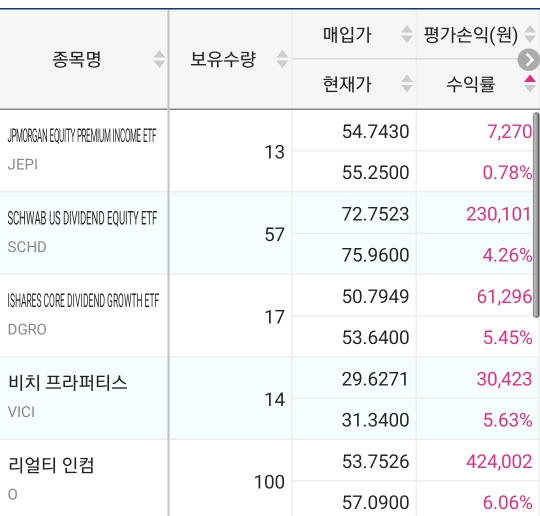Click return rate 6.06%
This screenshot has height=516, width=540.
[x=508, y=502]
